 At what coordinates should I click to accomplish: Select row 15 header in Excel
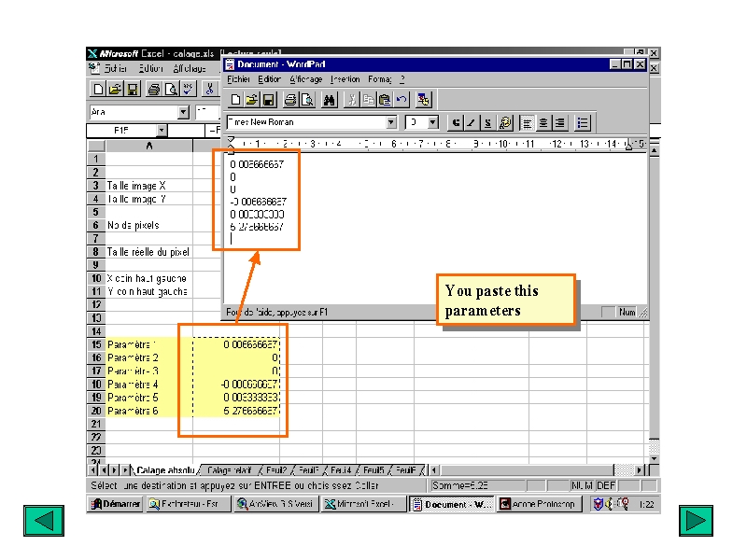(x=96, y=344)
